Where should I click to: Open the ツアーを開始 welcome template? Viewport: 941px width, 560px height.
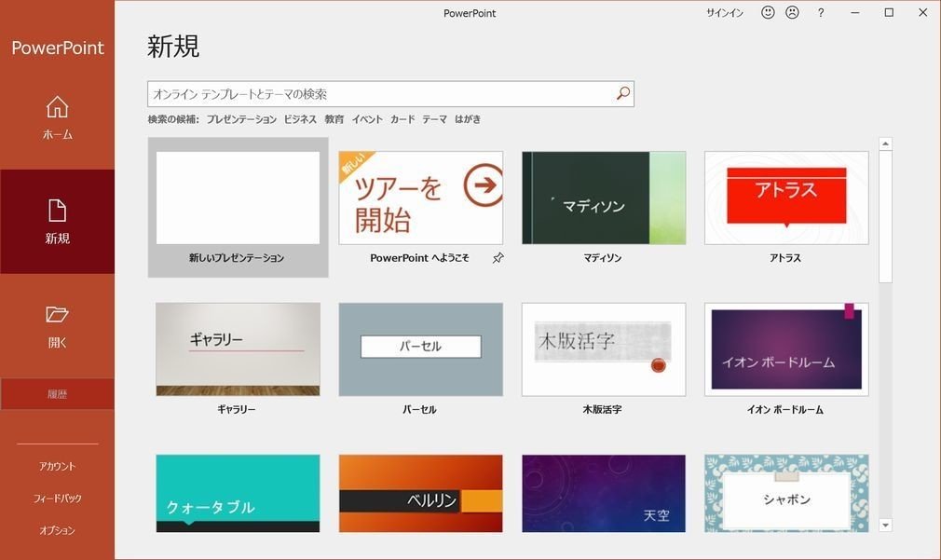[x=421, y=198]
